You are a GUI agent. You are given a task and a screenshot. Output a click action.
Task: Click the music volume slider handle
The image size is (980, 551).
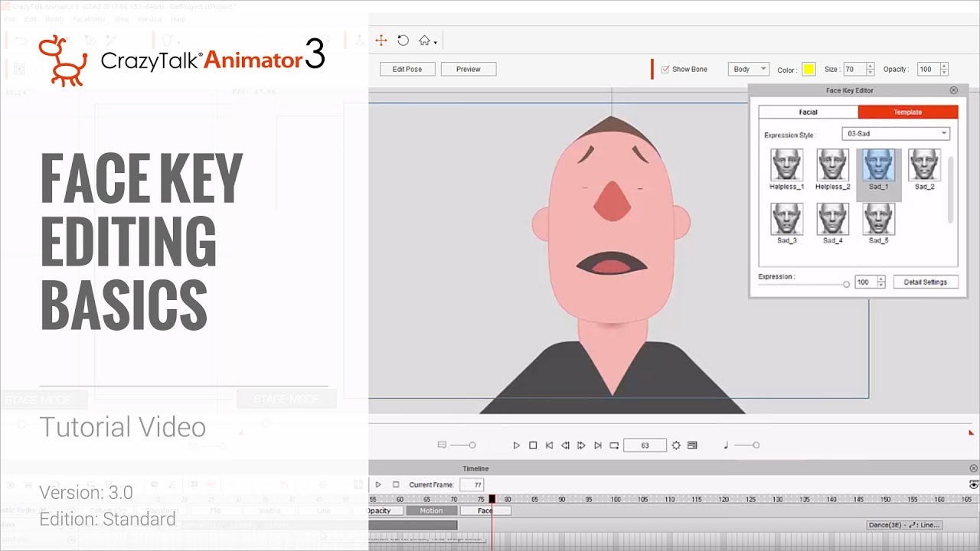[756, 445]
